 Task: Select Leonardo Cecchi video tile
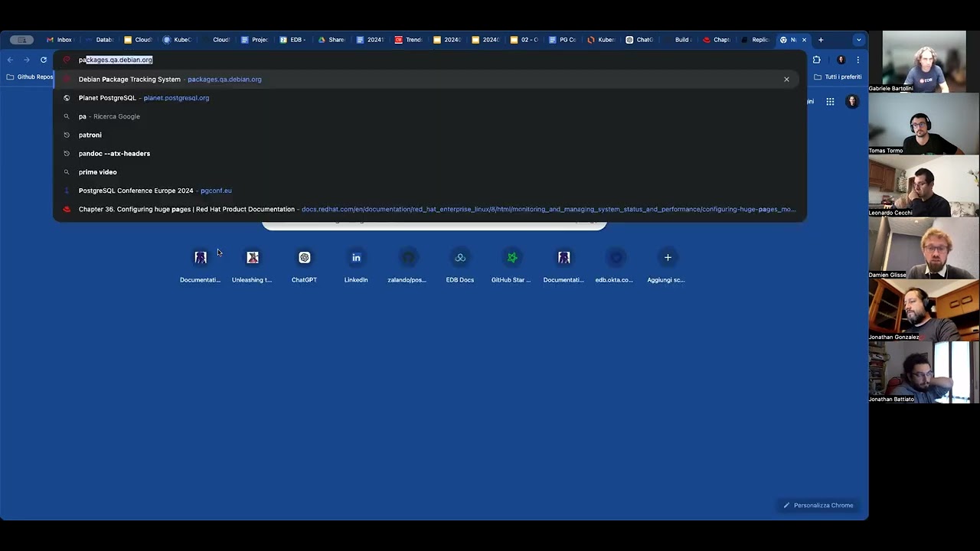pos(923,186)
